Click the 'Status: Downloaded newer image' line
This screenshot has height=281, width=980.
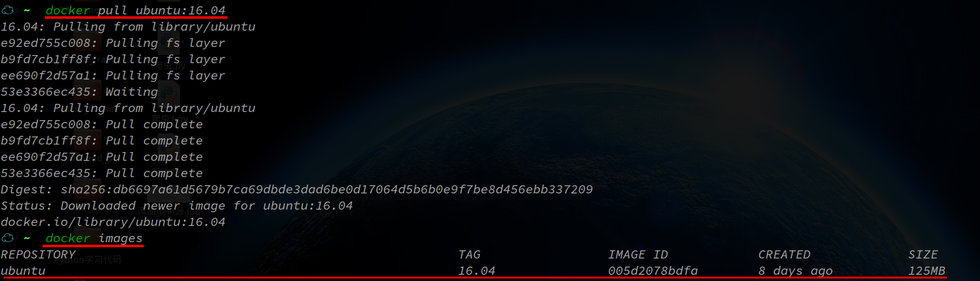pyautogui.click(x=177, y=206)
